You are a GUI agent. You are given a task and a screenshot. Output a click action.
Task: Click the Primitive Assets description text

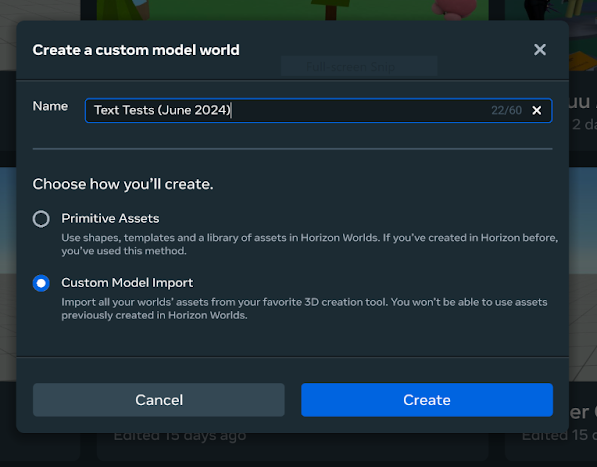coord(310,244)
